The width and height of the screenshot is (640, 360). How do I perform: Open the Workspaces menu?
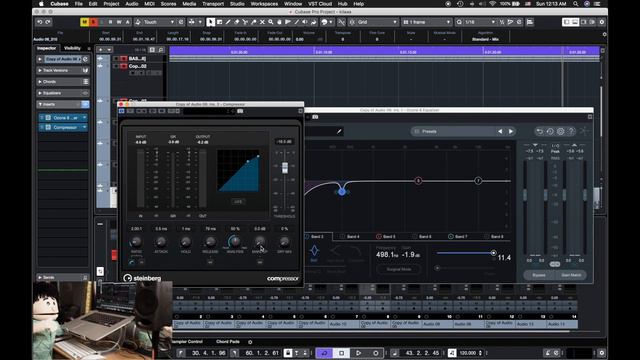click(x=264, y=4)
